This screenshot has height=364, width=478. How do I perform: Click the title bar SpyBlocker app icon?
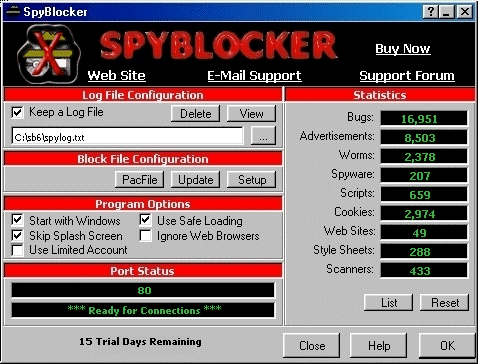click(x=13, y=12)
